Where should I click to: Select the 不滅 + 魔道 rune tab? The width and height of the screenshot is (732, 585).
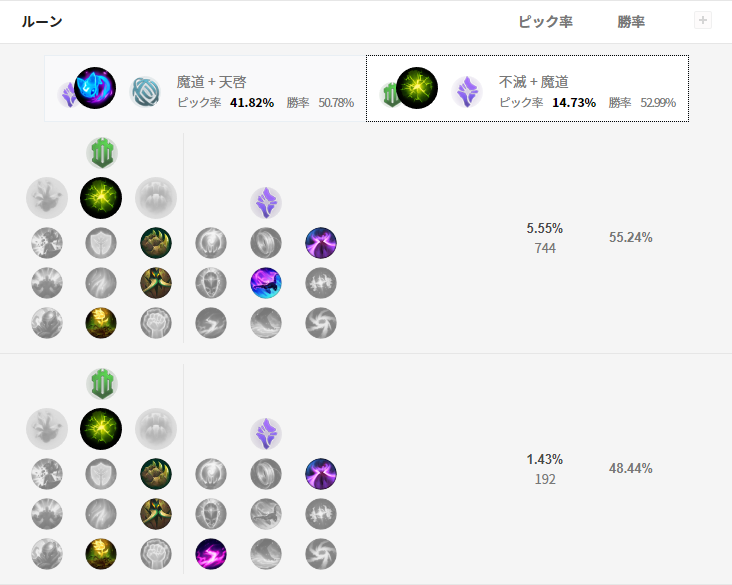click(x=528, y=89)
